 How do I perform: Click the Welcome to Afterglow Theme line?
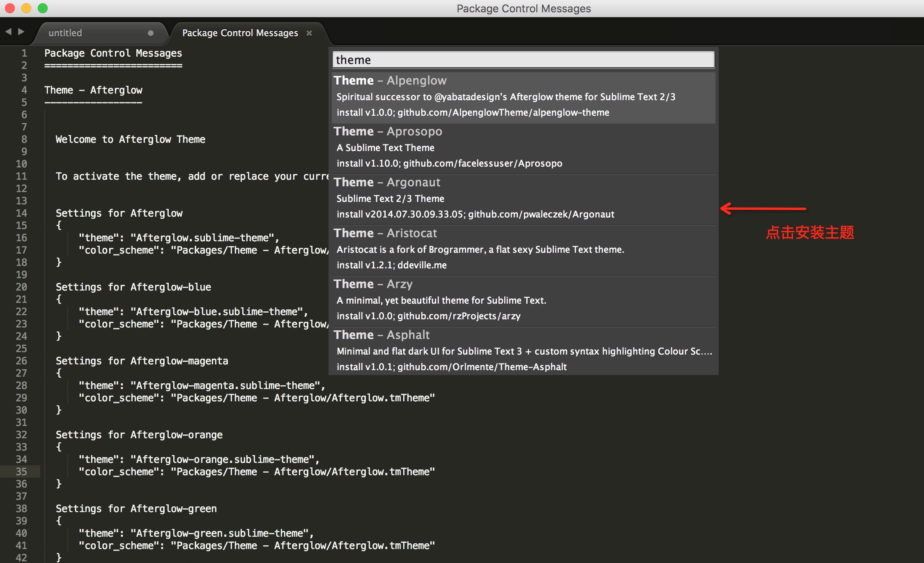131,140
